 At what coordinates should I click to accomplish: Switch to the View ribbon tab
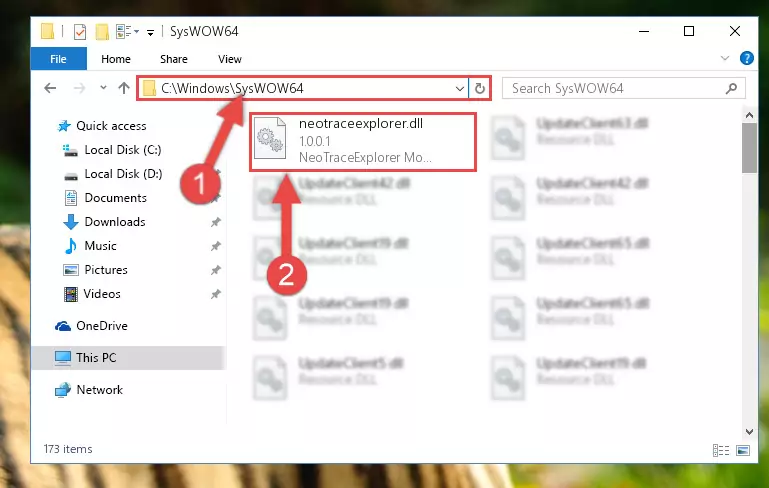tap(230, 59)
